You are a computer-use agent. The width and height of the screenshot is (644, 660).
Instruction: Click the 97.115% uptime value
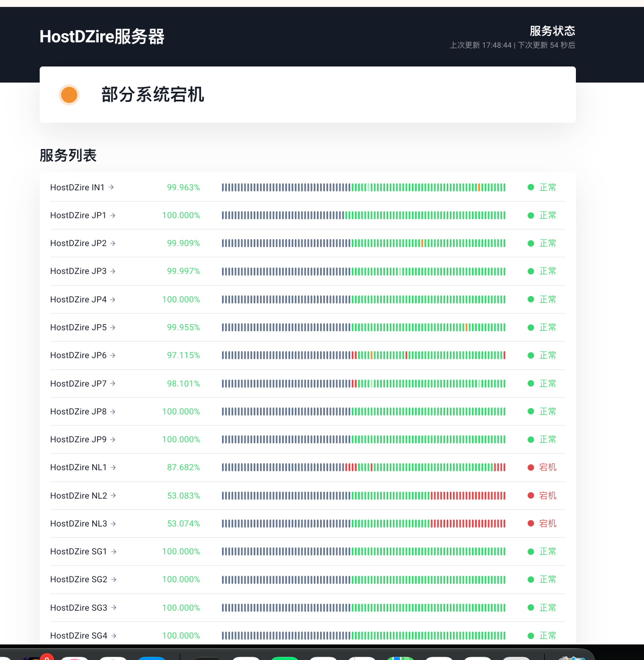tap(183, 355)
